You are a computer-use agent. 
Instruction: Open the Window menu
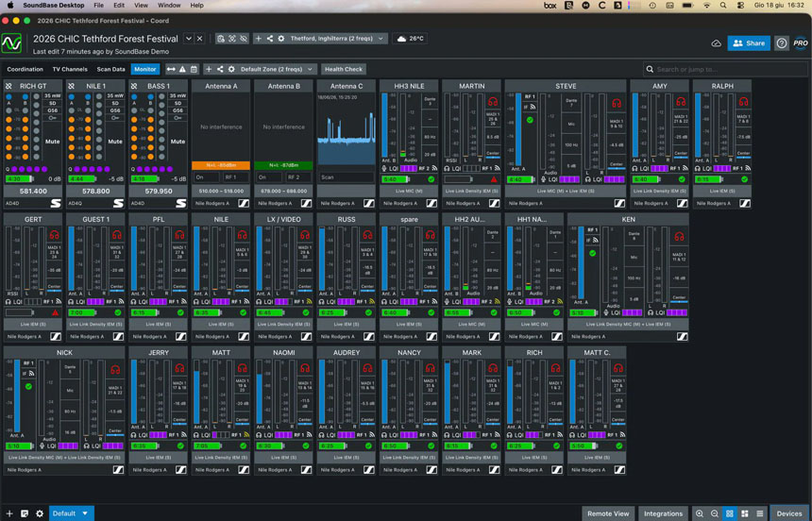[x=169, y=5]
